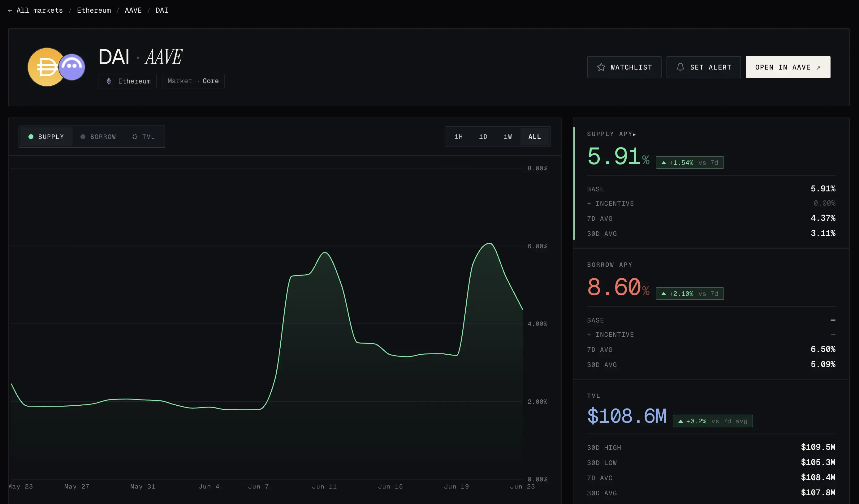Click the Jun 19 axis label
The height and width of the screenshot is (504, 859).
pos(456,487)
